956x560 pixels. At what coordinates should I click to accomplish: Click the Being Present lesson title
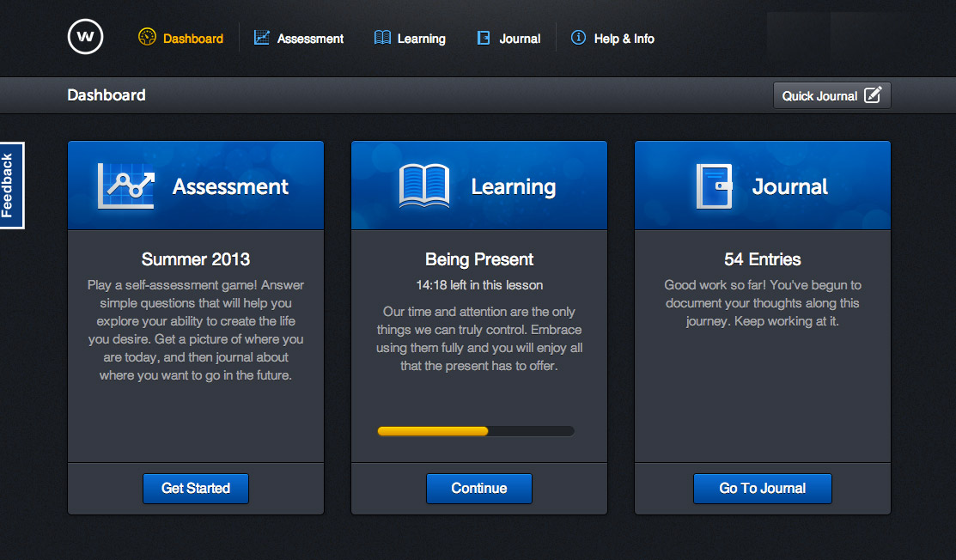tap(479, 259)
